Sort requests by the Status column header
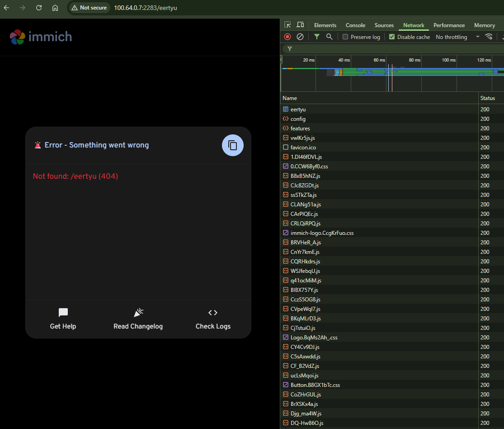504x429 pixels. (491, 98)
